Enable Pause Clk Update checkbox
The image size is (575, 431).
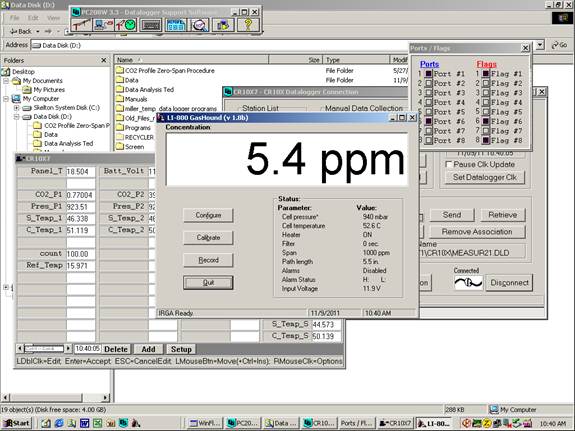(x=448, y=164)
